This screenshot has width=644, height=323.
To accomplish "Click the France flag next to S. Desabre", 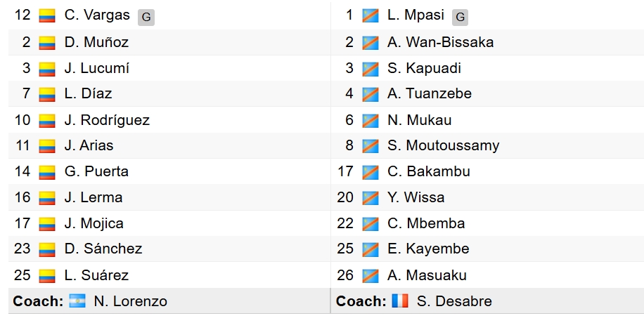I will click(x=400, y=301).
